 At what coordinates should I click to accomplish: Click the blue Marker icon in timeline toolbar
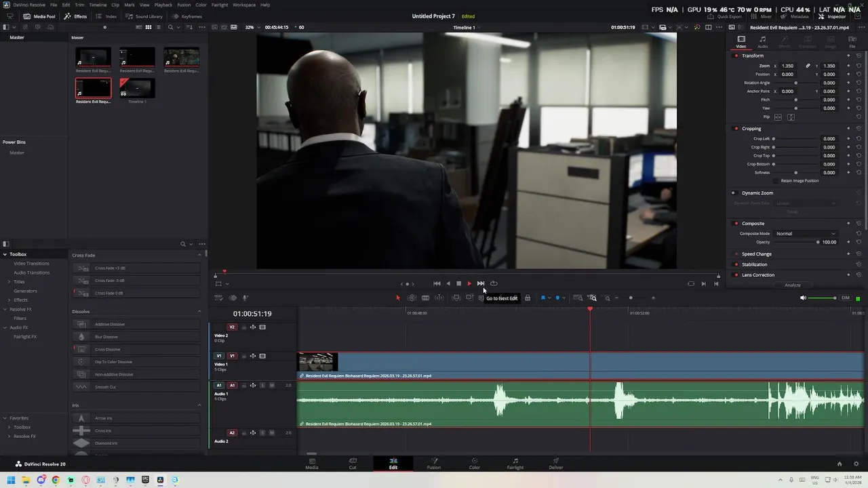557,298
